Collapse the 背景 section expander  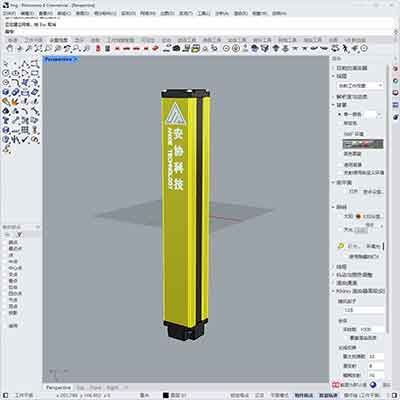(333, 105)
